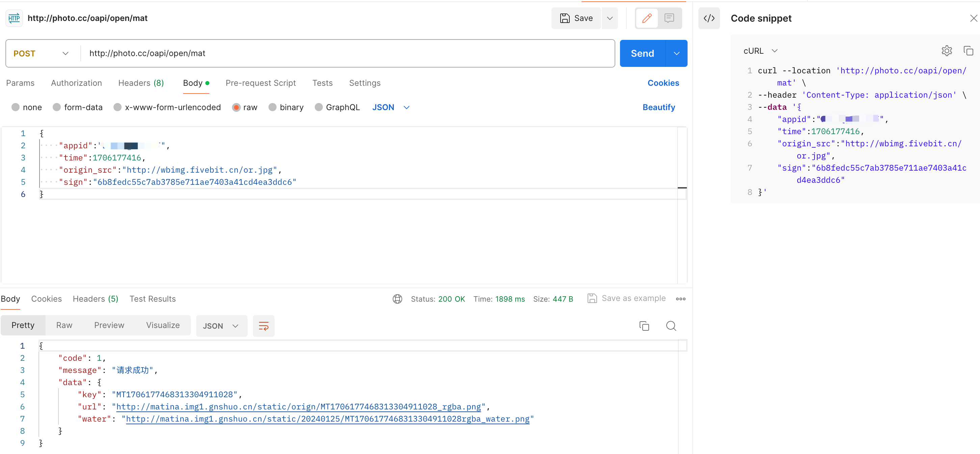Image resolution: width=980 pixels, height=454 pixels.
Task: Open the POST method dropdown
Action: click(41, 53)
